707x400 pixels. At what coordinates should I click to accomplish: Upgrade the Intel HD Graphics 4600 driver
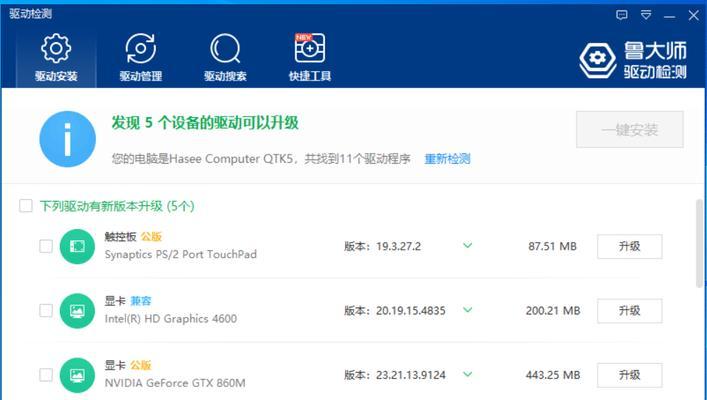coord(629,311)
